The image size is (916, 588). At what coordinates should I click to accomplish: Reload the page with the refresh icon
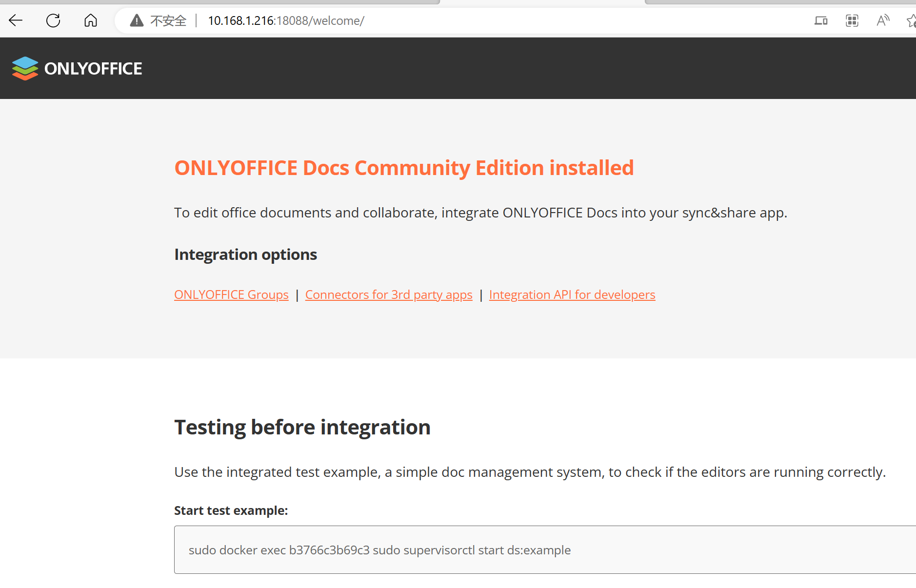(53, 20)
